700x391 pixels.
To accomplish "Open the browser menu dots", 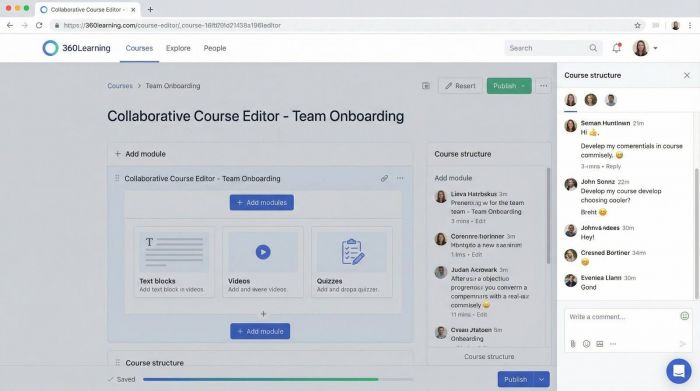I will (x=690, y=25).
